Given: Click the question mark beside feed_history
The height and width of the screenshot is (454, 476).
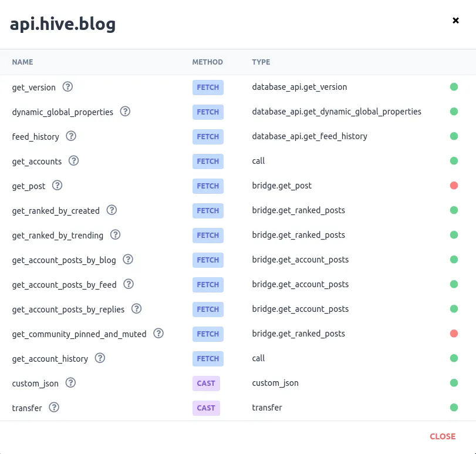Looking at the screenshot, I should pos(71,136).
